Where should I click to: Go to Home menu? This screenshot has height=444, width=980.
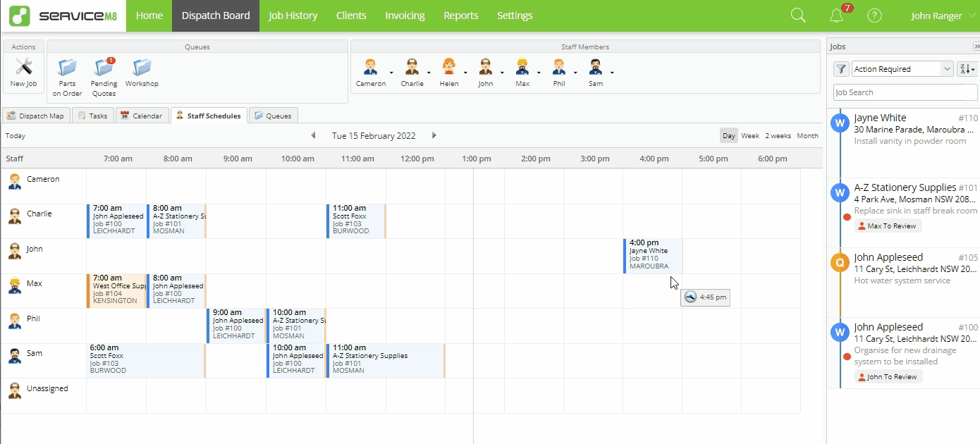[x=149, y=16]
